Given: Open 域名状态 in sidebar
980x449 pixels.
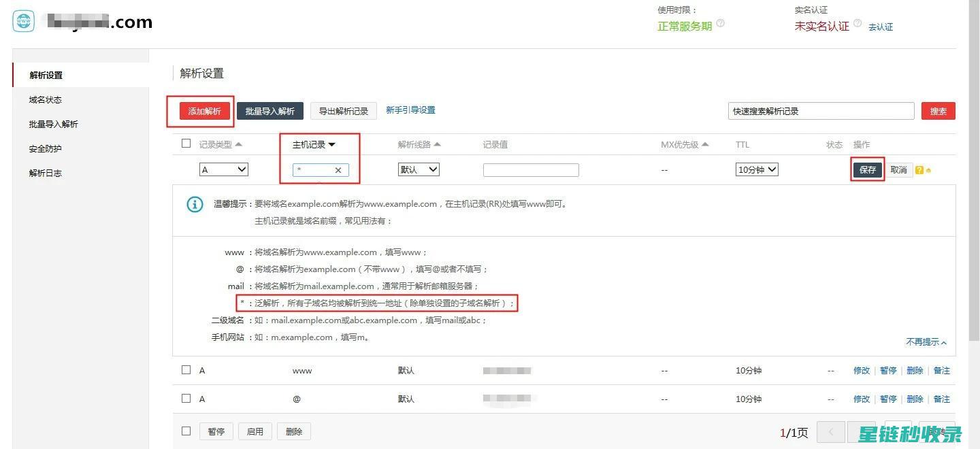Looking at the screenshot, I should pyautogui.click(x=46, y=99).
